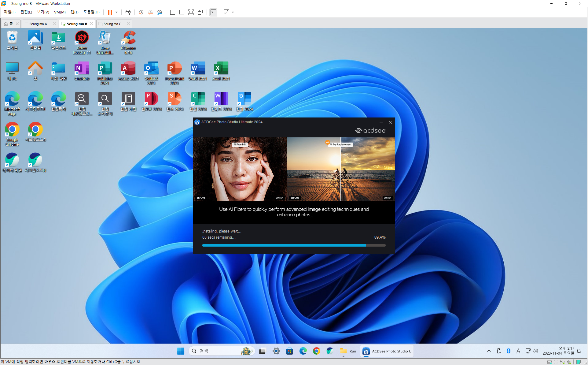Open the VM(M) menu

coord(60,12)
